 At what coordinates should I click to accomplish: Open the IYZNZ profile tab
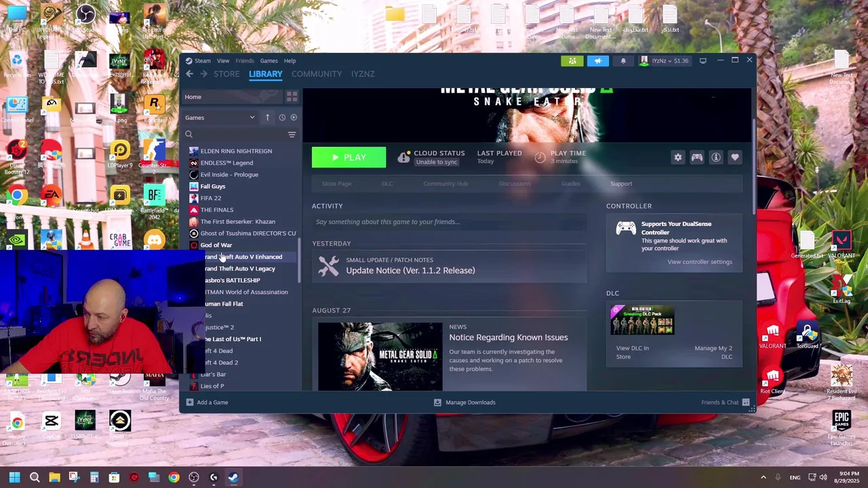363,74
